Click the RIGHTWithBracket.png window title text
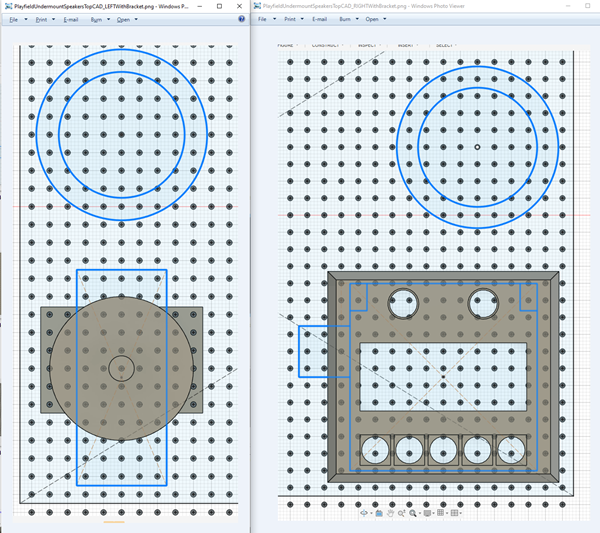 (364, 6)
